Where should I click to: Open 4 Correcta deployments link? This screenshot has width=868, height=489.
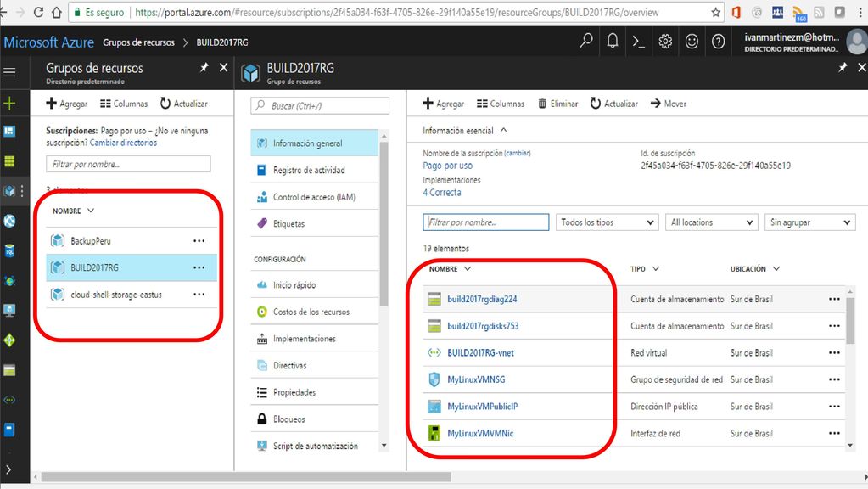point(442,193)
